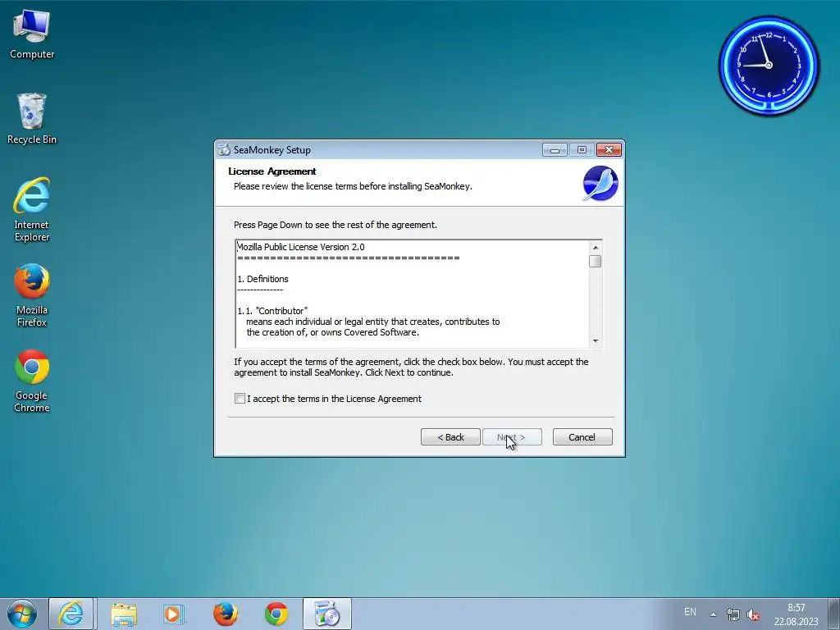
Task: Launch Firefox from the taskbar
Action: (226, 614)
